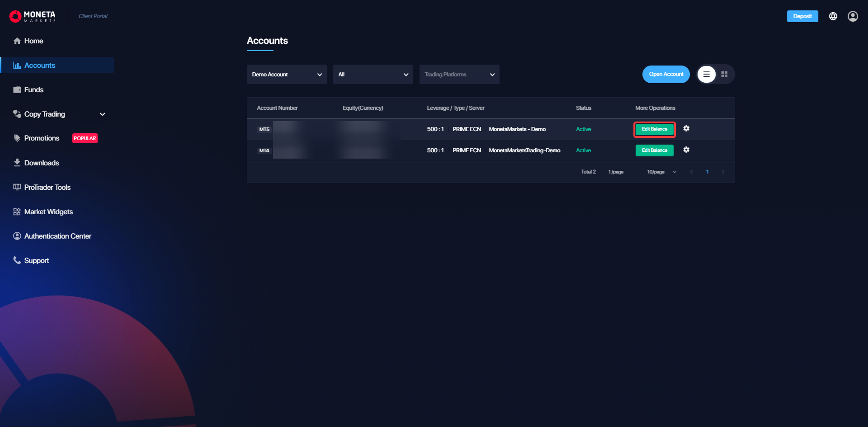Click MonetaMarketsTrading-Demo server text
The image size is (868, 427).
[x=524, y=150]
